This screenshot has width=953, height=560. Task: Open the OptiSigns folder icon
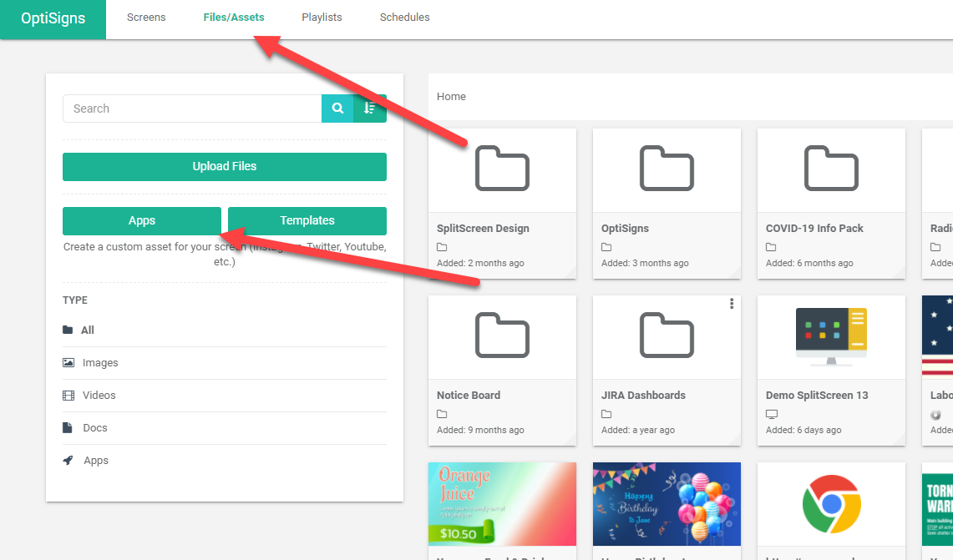click(667, 169)
